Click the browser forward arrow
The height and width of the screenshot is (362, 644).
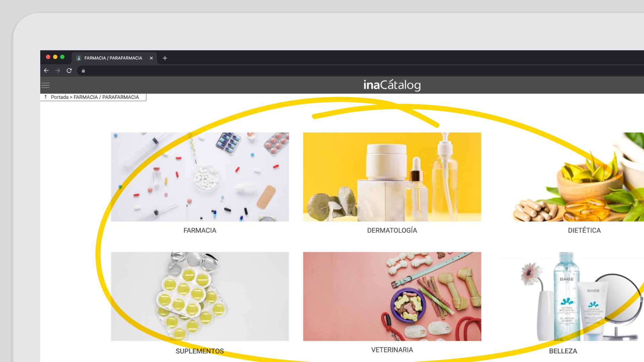click(58, 71)
